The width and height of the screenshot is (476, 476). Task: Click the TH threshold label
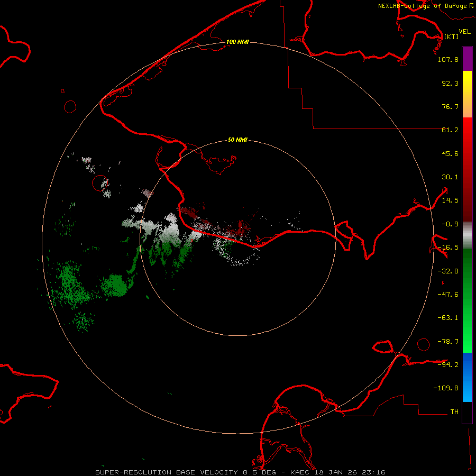click(454, 411)
